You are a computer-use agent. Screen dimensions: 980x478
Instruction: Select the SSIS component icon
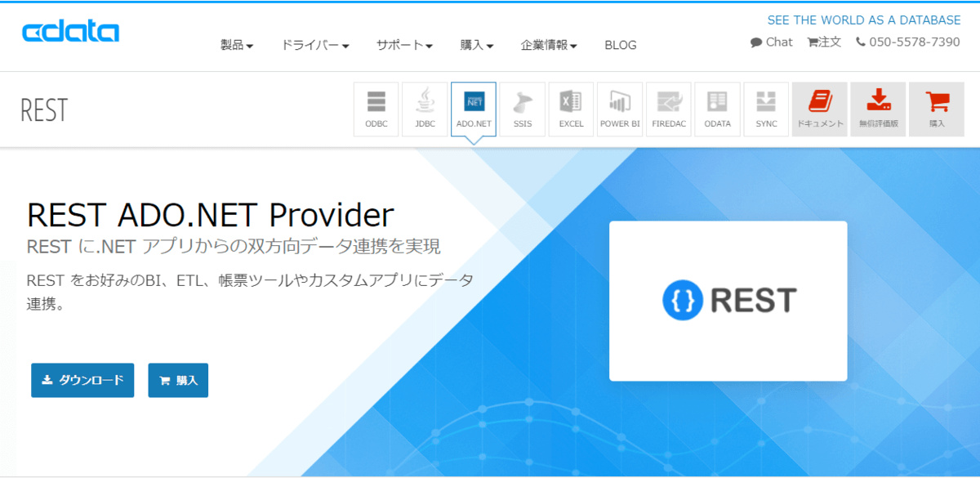coord(523,109)
